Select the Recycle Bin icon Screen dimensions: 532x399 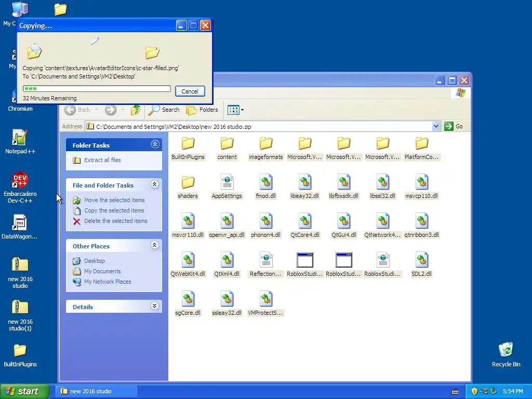pyautogui.click(x=506, y=354)
